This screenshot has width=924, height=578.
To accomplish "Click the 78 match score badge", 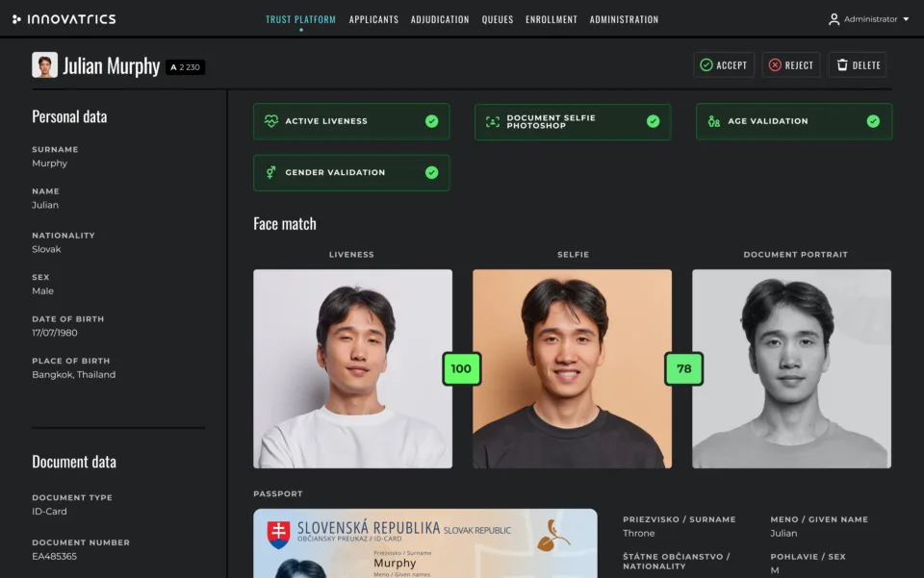I will point(683,369).
